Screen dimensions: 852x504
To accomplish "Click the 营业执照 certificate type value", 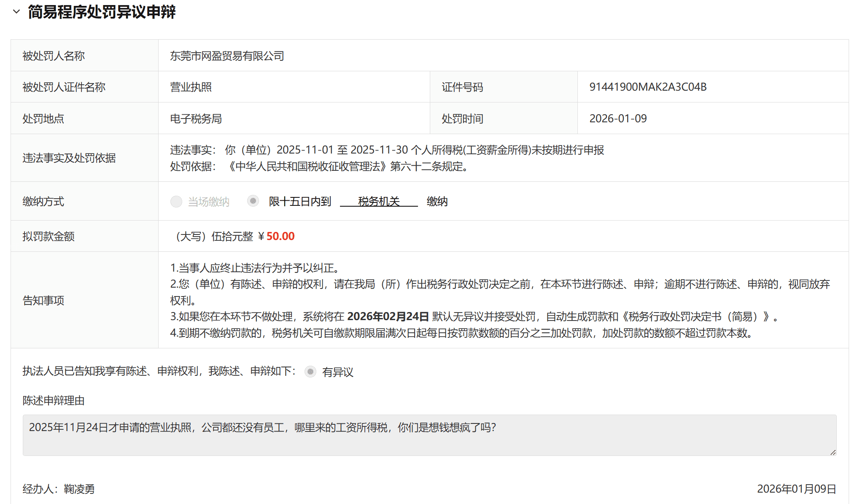I will point(191,87).
